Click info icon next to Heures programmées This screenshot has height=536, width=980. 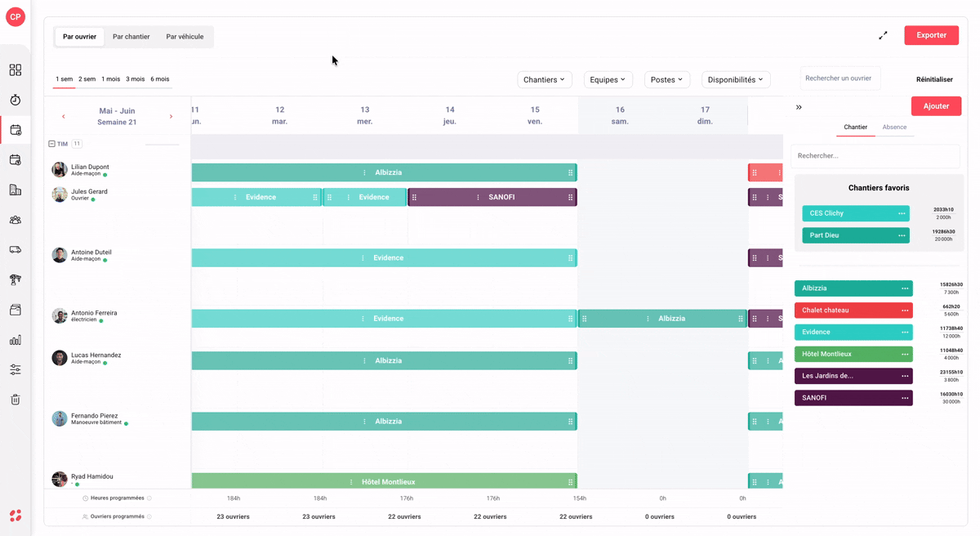coord(149,498)
